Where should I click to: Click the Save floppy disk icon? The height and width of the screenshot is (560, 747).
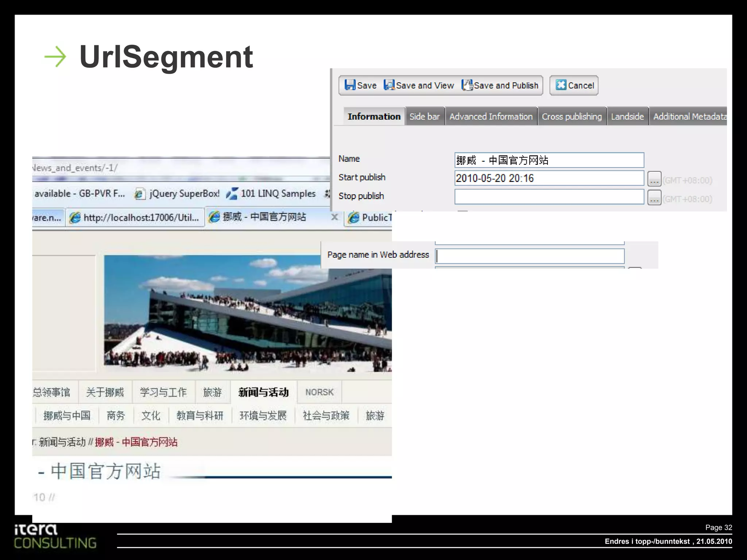350,85
